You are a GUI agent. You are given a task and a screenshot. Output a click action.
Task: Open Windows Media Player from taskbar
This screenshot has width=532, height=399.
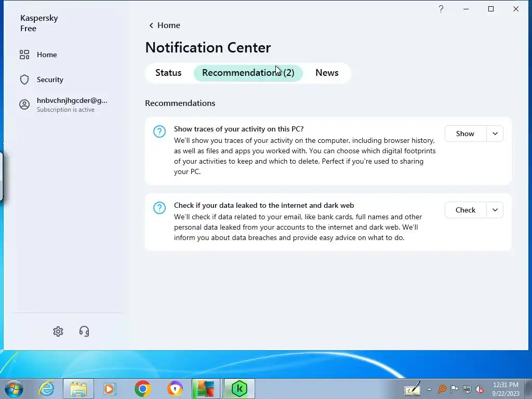point(110,389)
